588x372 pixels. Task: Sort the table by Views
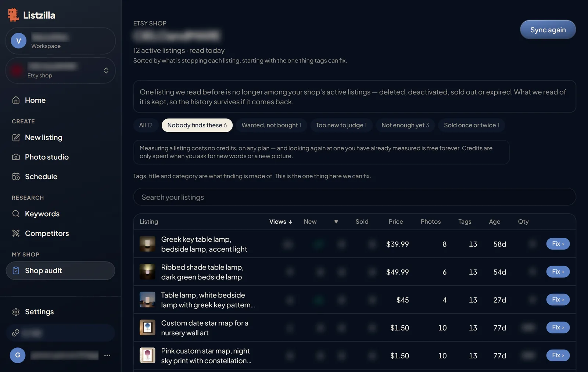(281, 222)
